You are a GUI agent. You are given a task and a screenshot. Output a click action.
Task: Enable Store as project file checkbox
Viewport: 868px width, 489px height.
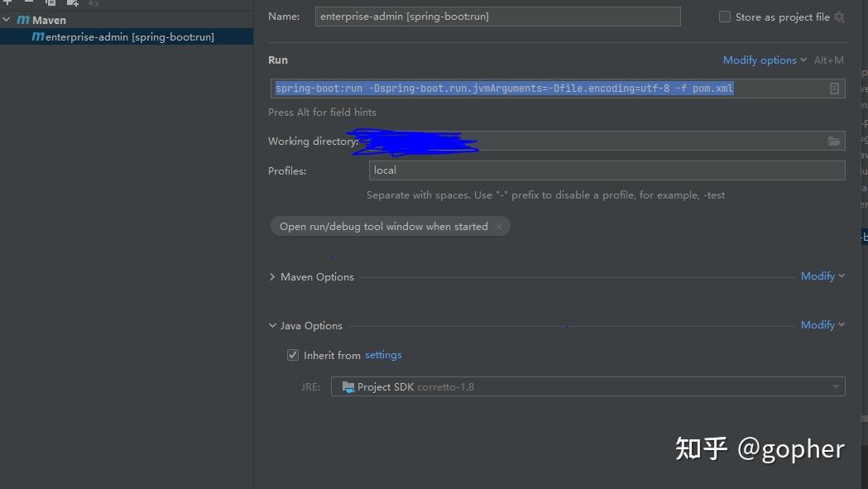point(724,17)
